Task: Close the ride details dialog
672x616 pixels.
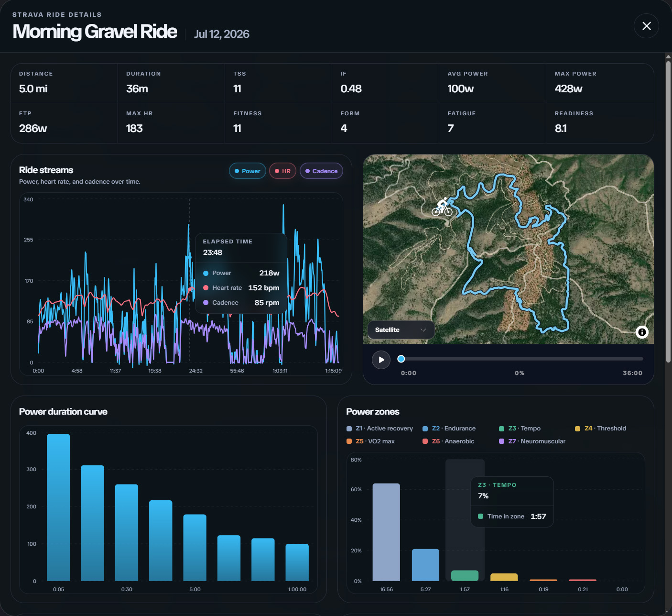Action: coord(646,26)
